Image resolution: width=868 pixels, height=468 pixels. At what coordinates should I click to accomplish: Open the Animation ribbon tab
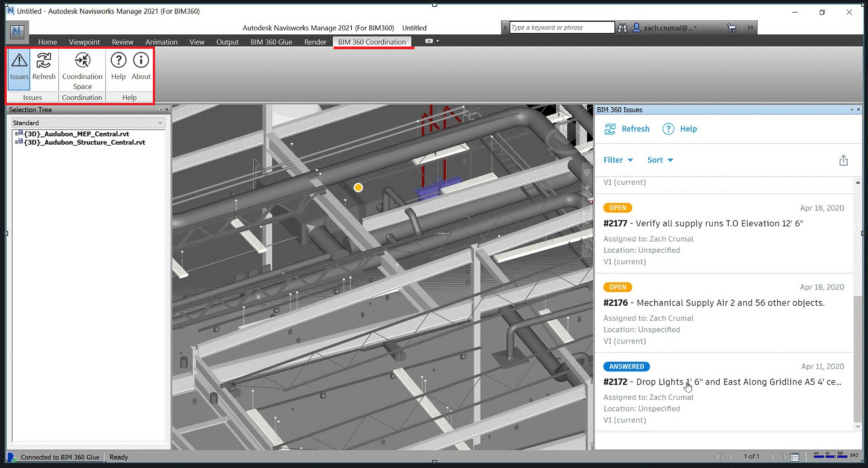(161, 42)
